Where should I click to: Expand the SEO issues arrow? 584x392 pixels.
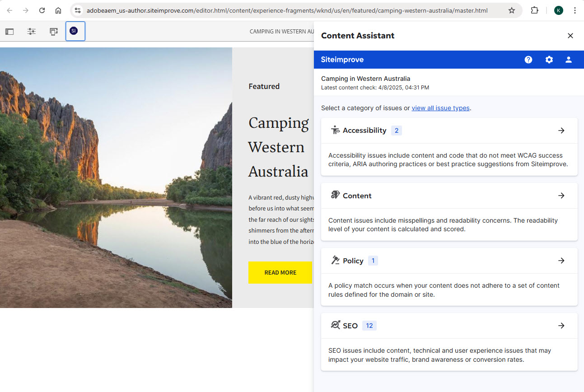(x=561, y=325)
